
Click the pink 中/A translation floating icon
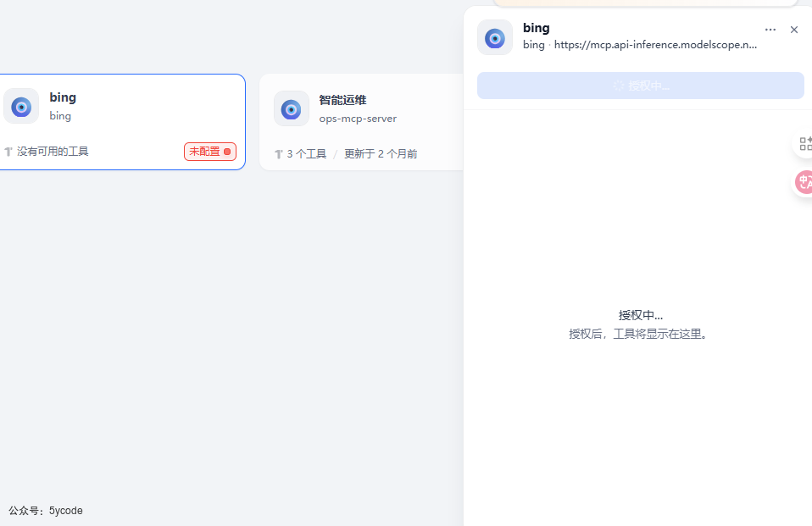802,182
